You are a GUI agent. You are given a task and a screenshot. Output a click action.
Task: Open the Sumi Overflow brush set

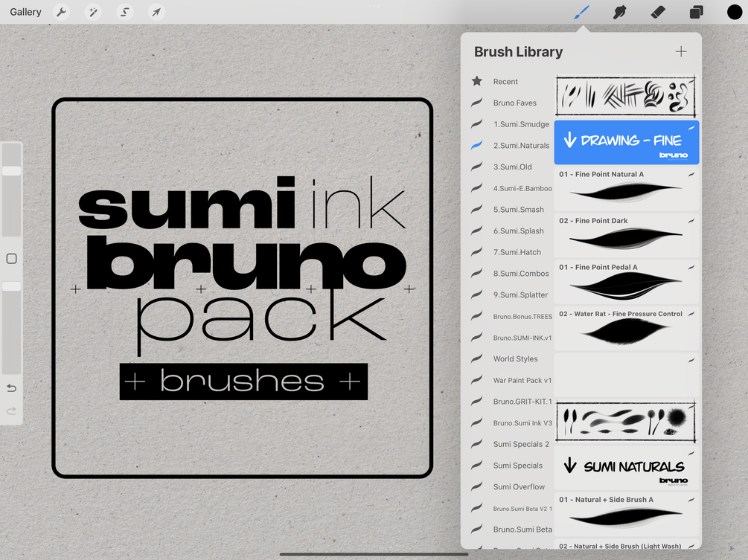519,487
